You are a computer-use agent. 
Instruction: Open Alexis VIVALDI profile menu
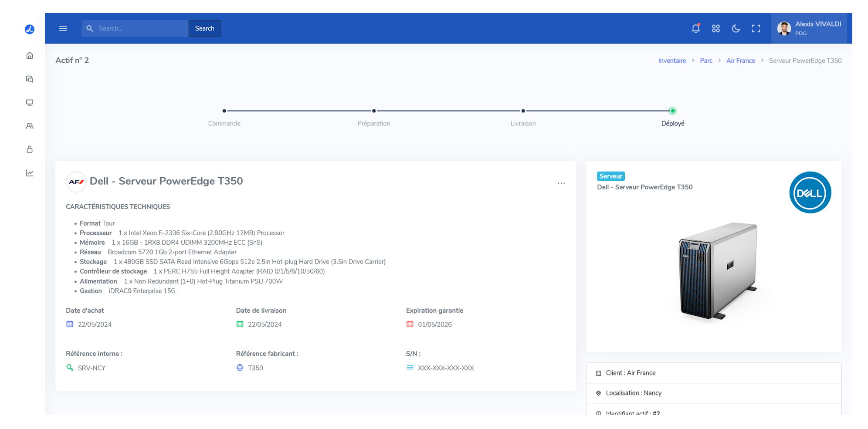[x=809, y=28]
